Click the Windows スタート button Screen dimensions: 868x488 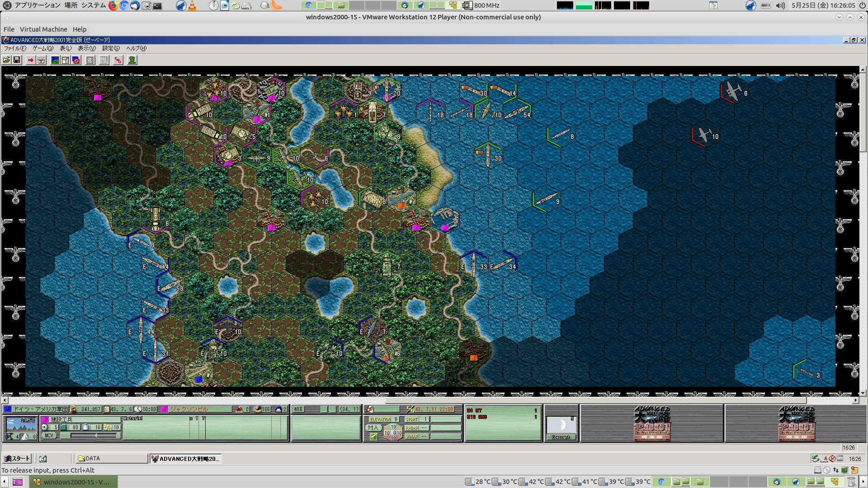coord(17,459)
